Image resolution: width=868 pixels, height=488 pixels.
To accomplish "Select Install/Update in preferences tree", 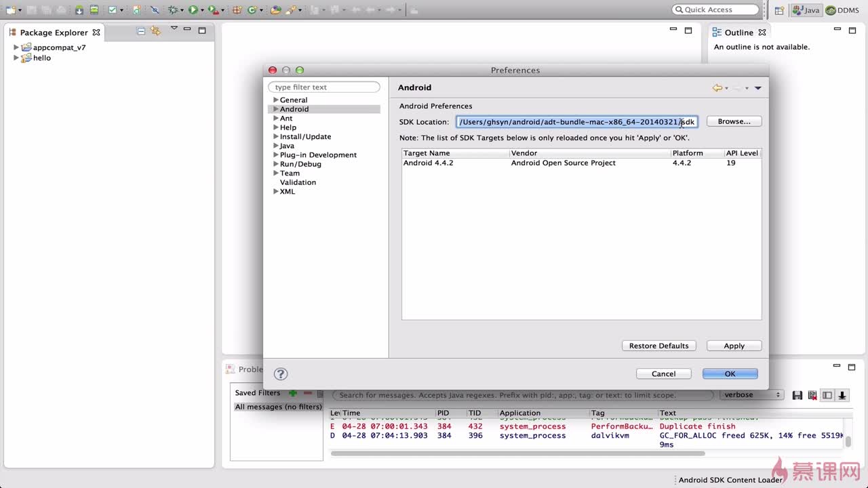I will tap(306, 136).
